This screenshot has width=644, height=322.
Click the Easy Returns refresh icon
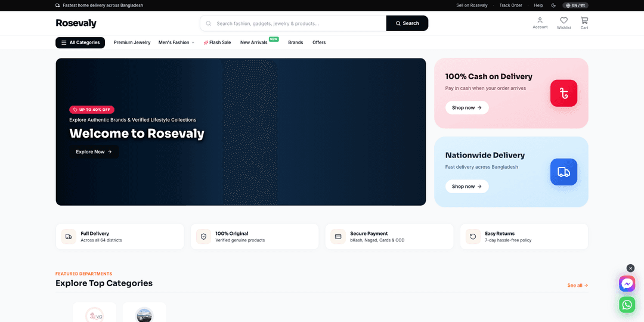point(473,237)
